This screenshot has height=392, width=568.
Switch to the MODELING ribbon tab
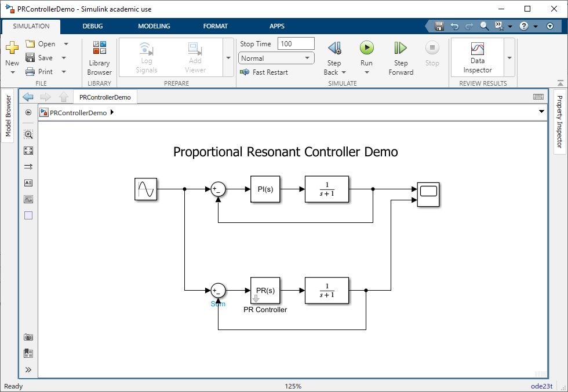coord(154,26)
